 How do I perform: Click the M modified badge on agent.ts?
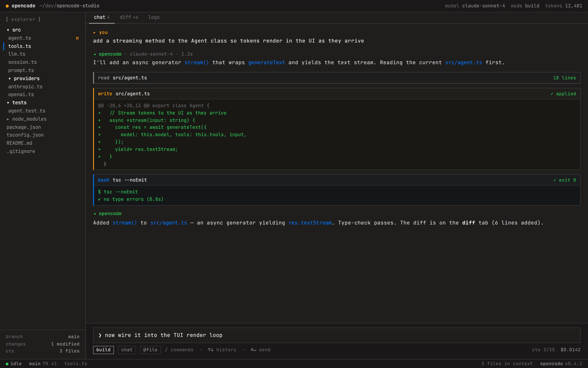tap(77, 38)
